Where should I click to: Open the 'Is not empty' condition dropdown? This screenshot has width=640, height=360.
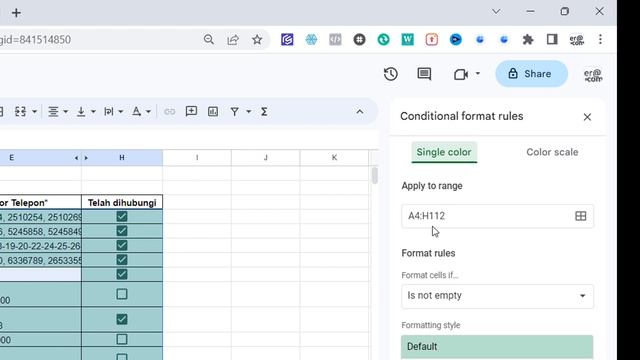[497, 296]
